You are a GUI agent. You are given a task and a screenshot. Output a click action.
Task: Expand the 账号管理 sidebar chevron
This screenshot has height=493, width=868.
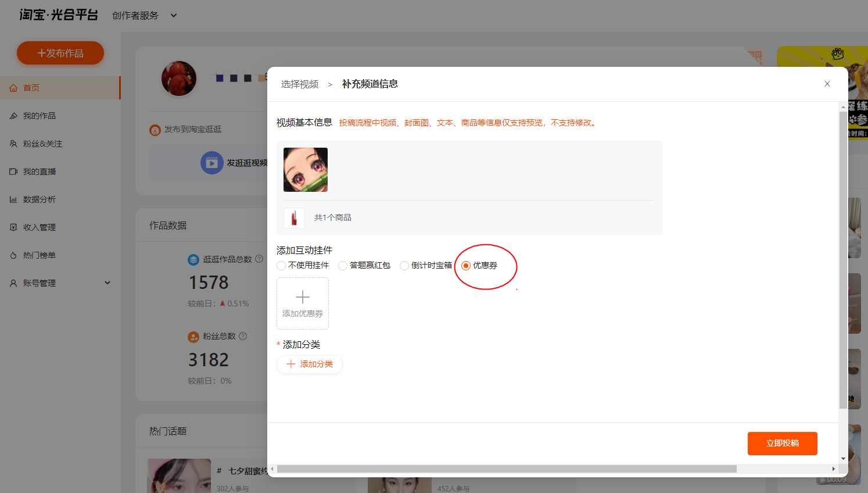click(x=107, y=283)
